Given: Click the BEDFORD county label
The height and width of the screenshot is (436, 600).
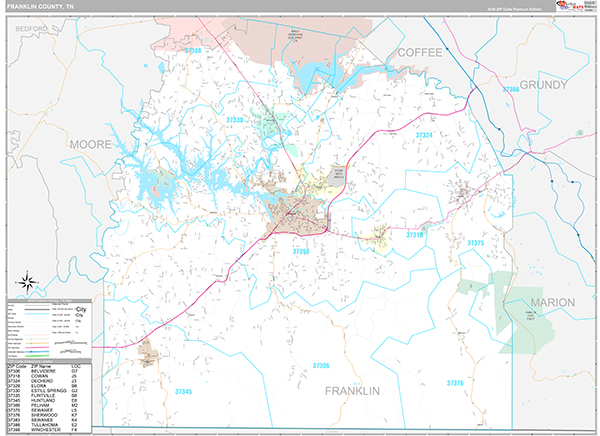Looking at the screenshot, I should (31, 29).
